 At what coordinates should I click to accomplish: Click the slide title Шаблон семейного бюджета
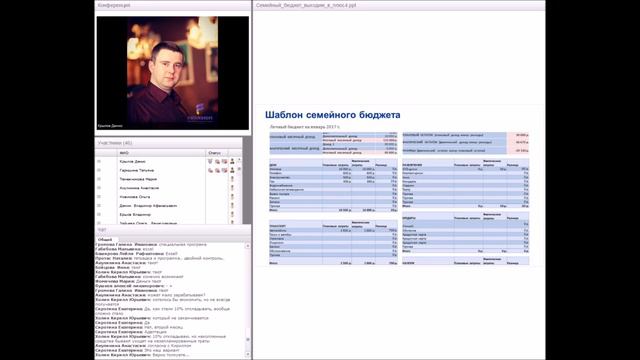[x=333, y=115]
